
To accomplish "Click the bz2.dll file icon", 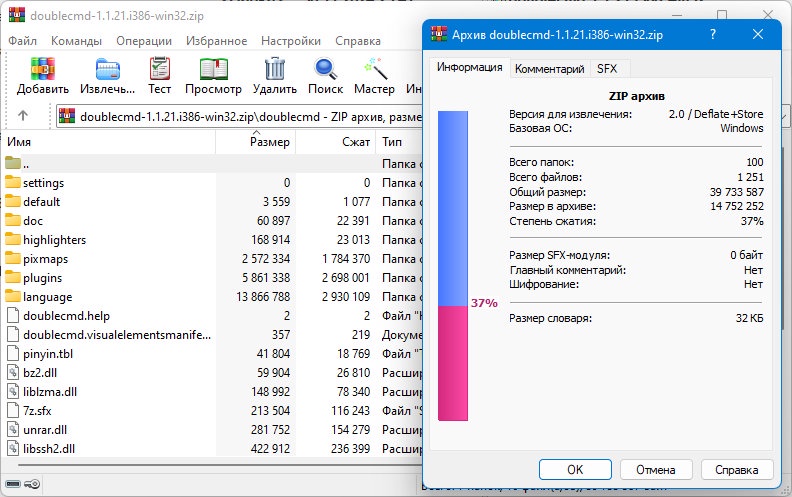I will click(x=13, y=373).
